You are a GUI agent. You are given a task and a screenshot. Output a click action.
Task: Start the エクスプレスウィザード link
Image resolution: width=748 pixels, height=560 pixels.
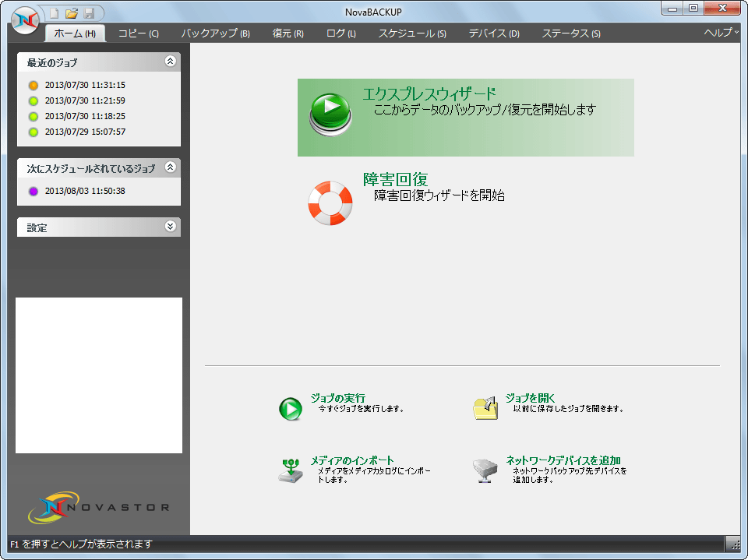click(429, 93)
